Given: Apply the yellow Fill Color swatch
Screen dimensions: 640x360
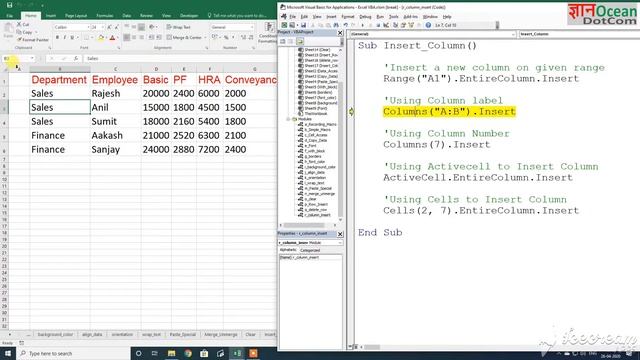Looking at the screenshot, I should coord(101,38).
